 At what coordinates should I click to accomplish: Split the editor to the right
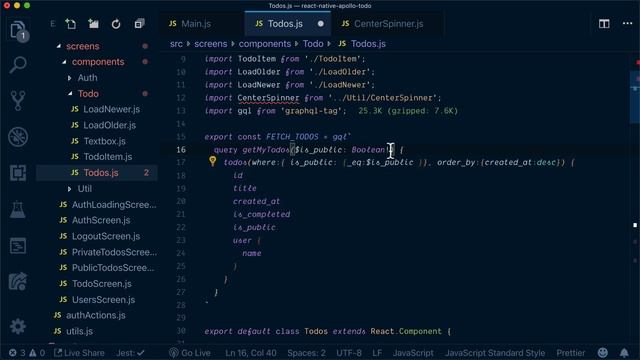pos(604,24)
